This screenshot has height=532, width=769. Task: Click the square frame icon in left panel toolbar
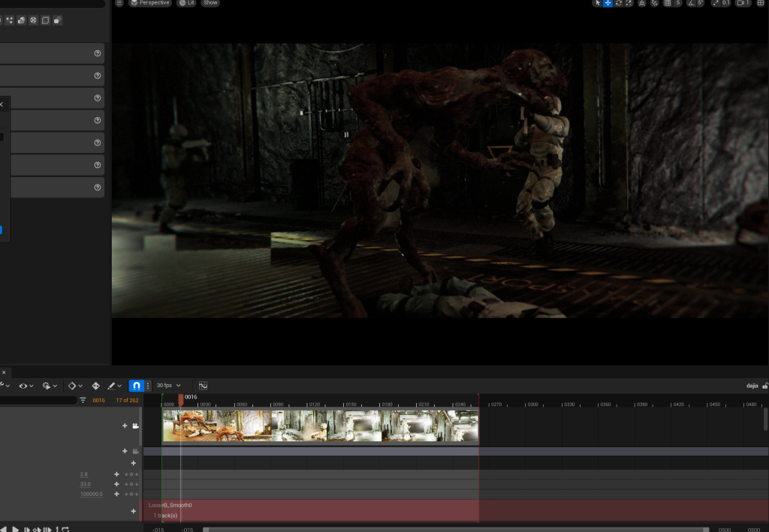tap(45, 20)
